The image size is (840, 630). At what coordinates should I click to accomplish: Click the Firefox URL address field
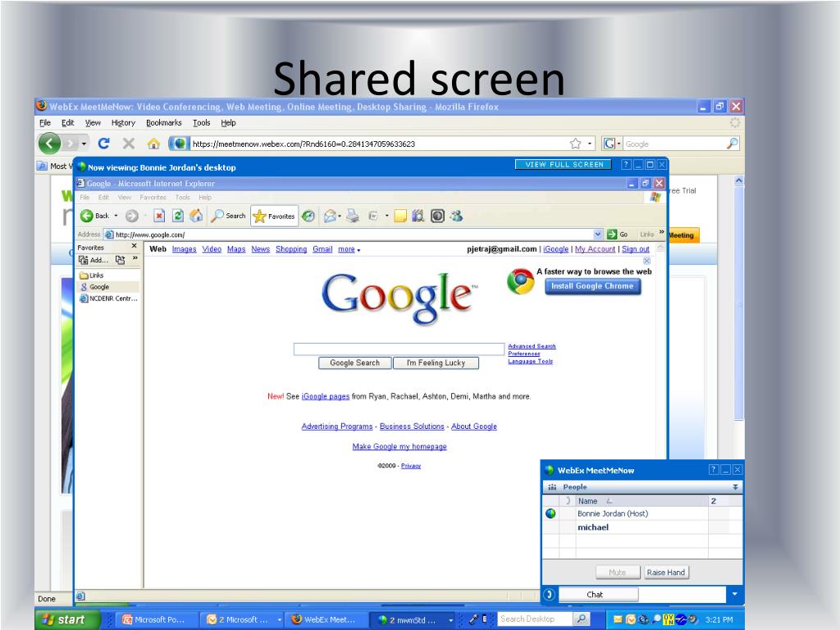[379, 144]
